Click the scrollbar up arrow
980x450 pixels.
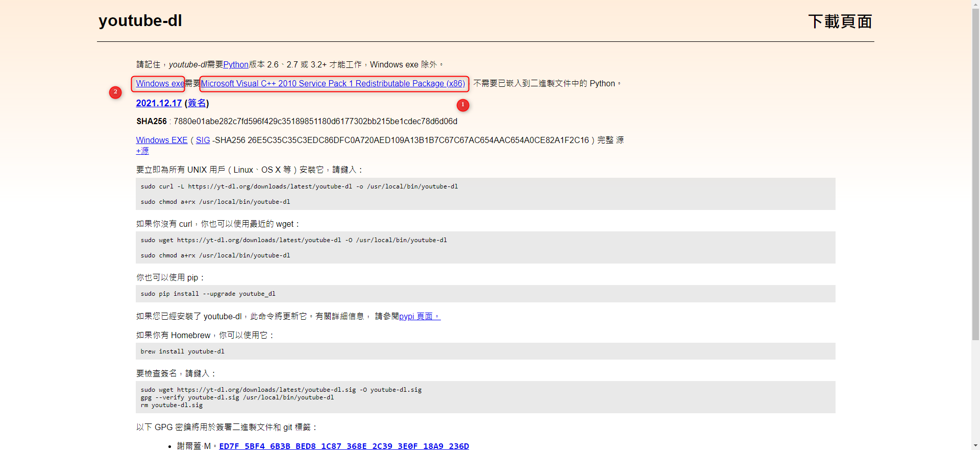pos(975,4)
